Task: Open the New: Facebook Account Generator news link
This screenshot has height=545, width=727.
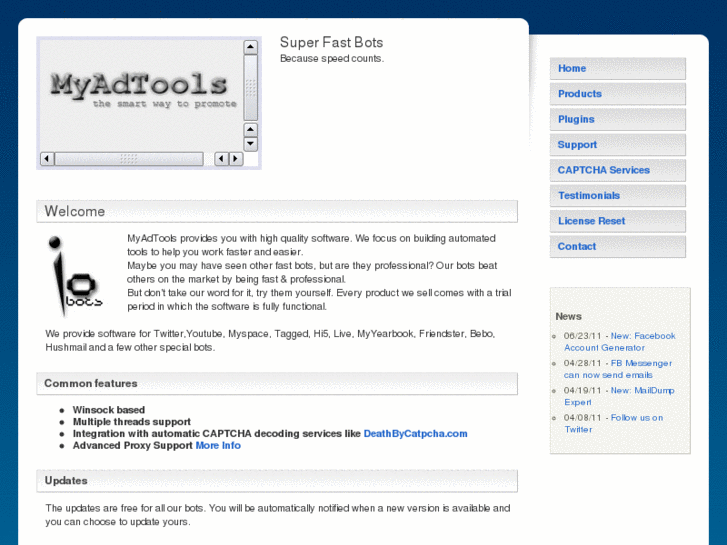Action: pos(620,342)
